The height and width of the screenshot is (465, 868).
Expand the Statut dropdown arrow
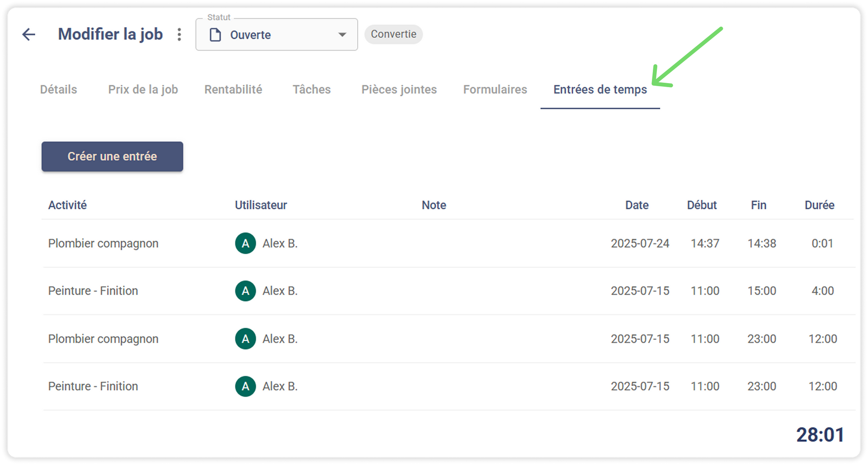[x=342, y=35]
